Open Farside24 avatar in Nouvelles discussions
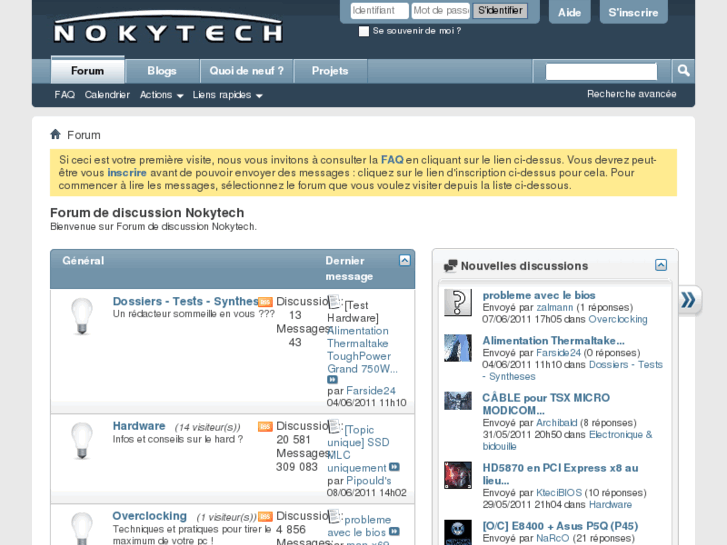The height and width of the screenshot is (545, 727). click(458, 348)
